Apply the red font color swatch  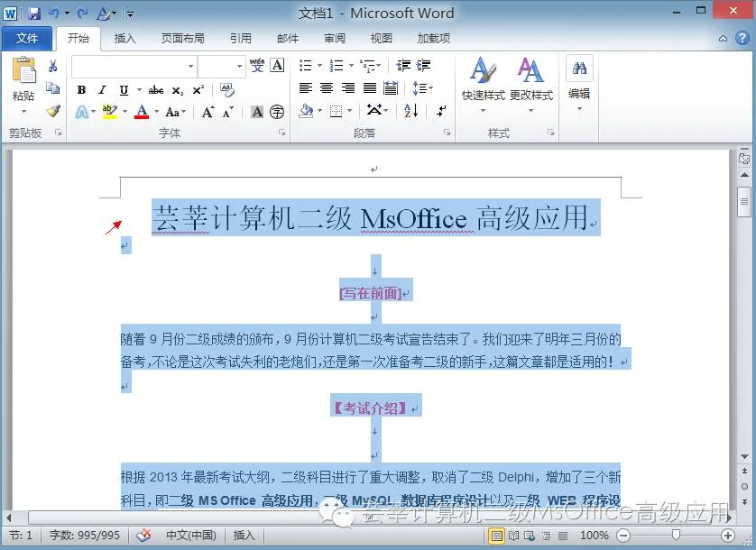click(142, 113)
